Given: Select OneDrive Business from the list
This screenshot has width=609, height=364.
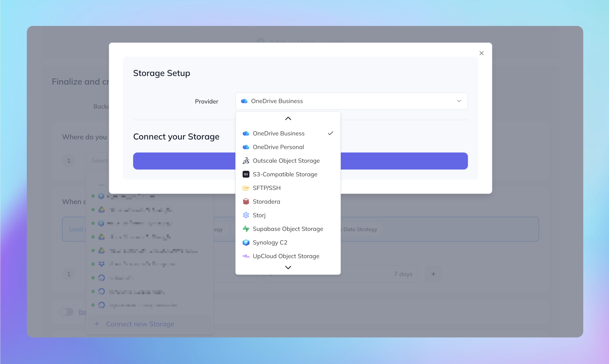Looking at the screenshot, I should tap(279, 133).
